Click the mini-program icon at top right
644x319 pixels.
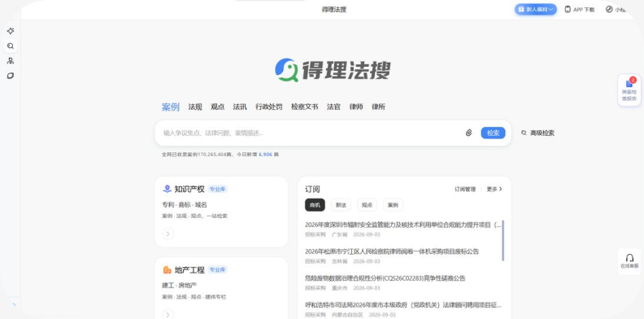[609, 10]
